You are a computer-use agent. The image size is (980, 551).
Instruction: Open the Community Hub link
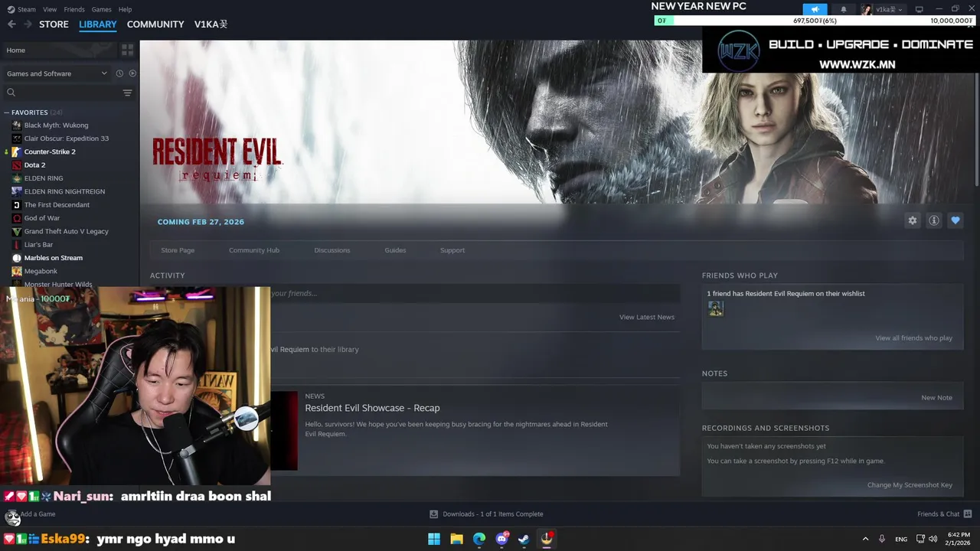coord(254,250)
